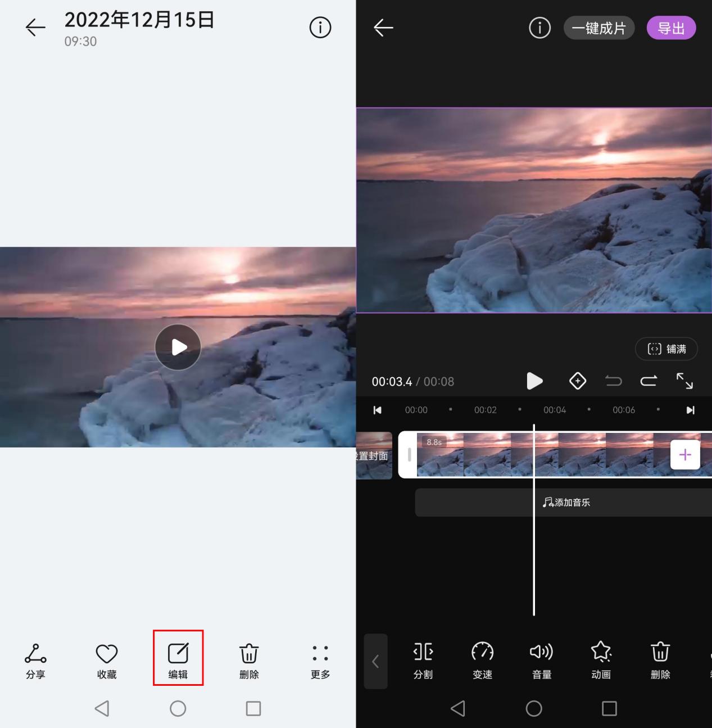Viewport: 712px width, 728px height.
Task: Tap the purple 导出 export button
Action: tap(672, 28)
